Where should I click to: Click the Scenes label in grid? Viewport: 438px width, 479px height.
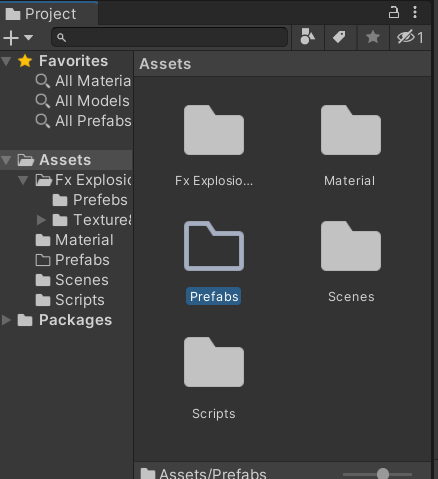coord(351,297)
